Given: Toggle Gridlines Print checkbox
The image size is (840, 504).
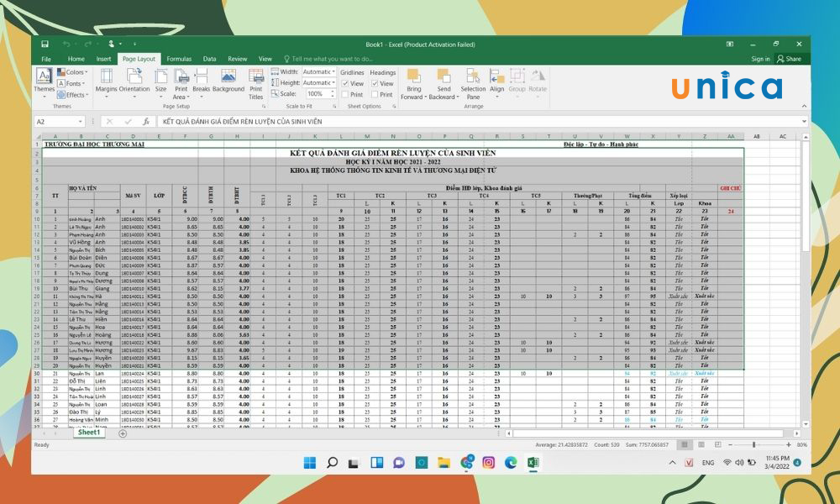Looking at the screenshot, I should pos(345,94).
